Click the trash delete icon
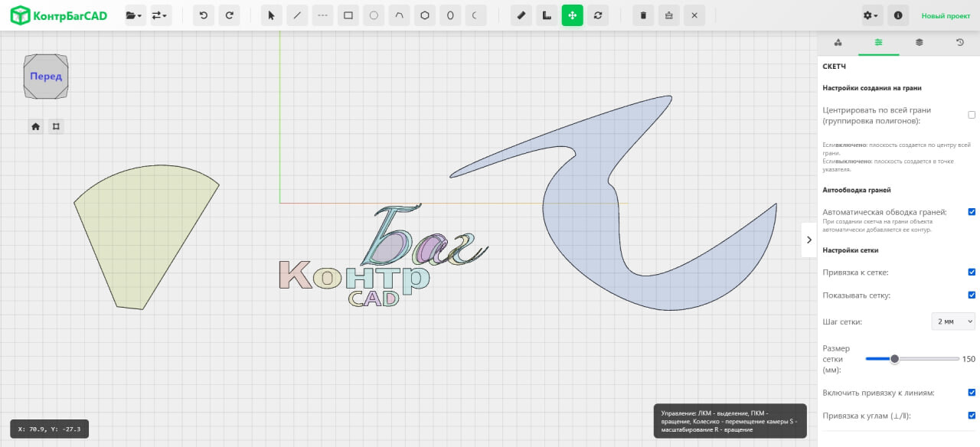980x447 pixels. point(643,15)
